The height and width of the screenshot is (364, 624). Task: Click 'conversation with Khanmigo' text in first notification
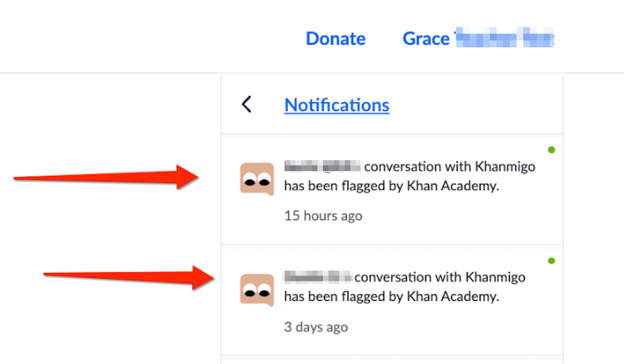(450, 166)
